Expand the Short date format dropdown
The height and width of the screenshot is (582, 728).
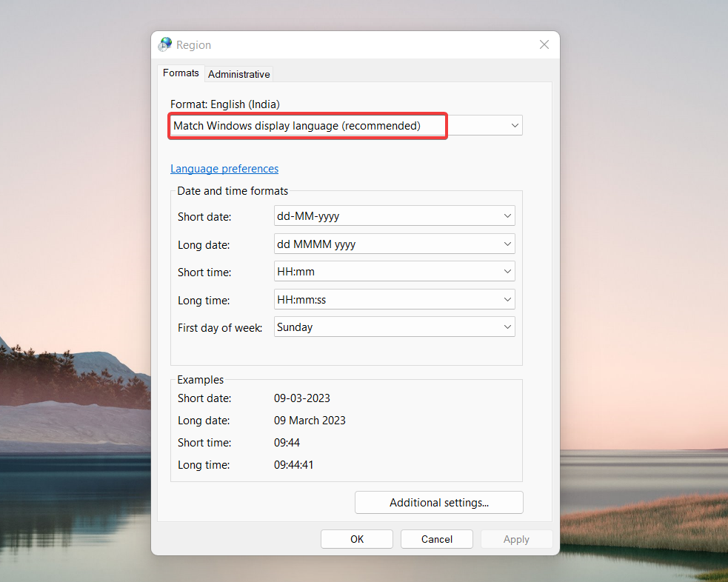coord(394,215)
